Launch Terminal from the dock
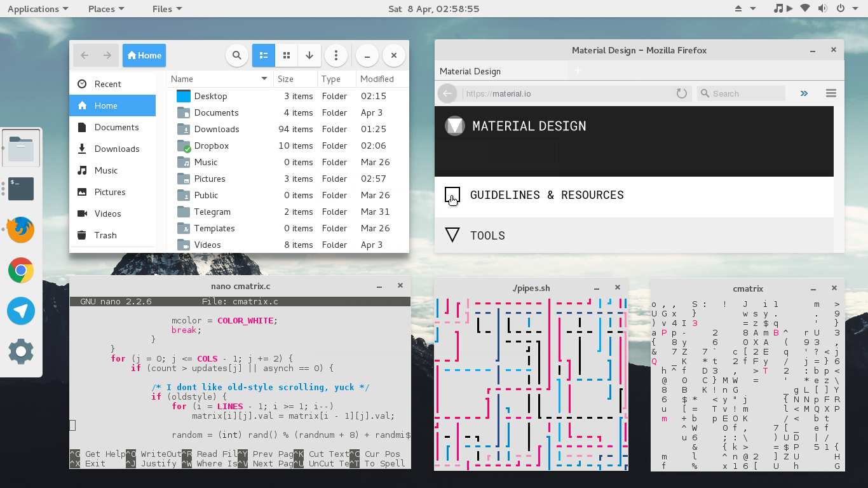This screenshot has width=868, height=488. pyautogui.click(x=21, y=189)
